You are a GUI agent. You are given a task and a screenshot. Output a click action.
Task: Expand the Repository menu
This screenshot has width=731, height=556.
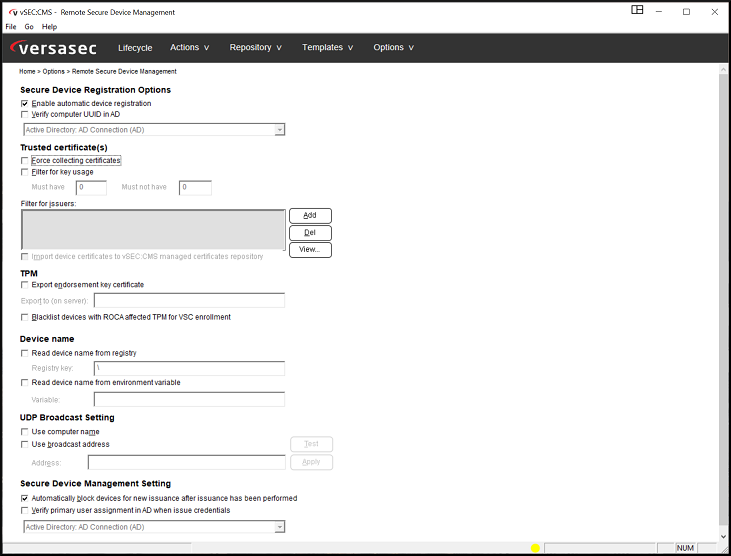point(255,48)
